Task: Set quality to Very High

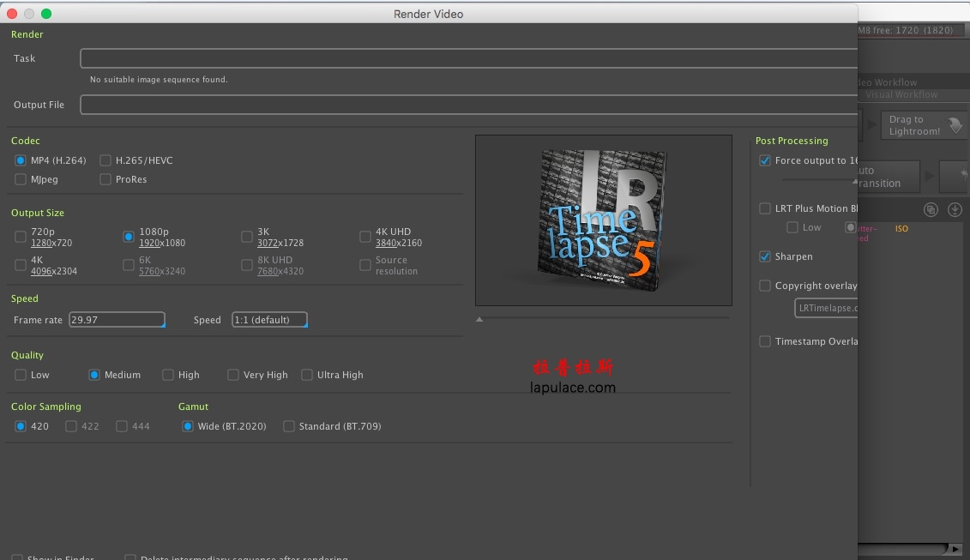Action: pos(233,375)
